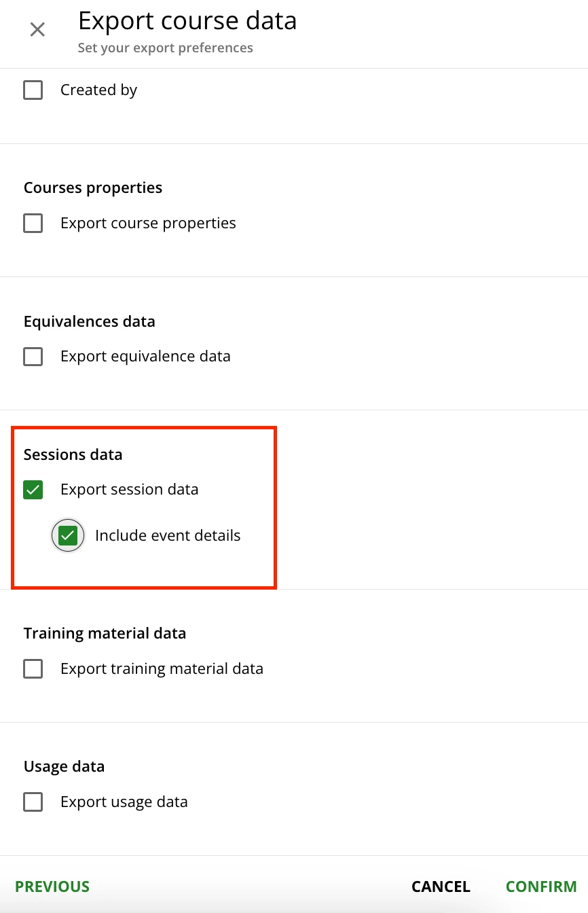Click the 'Sessions data' section heading
The height and width of the screenshot is (913, 588).
tap(73, 454)
